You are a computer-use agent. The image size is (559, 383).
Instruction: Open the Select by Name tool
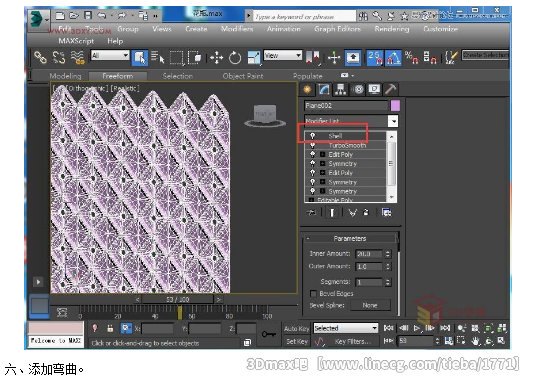[157, 57]
